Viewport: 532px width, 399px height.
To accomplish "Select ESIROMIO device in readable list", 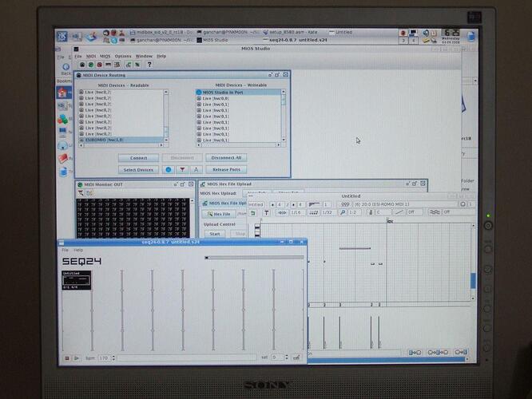I will (x=121, y=140).
